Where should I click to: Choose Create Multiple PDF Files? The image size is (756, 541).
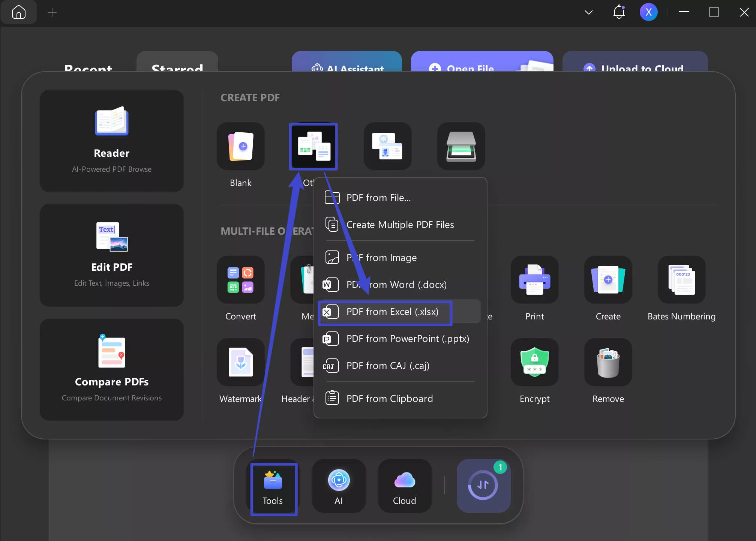point(400,225)
